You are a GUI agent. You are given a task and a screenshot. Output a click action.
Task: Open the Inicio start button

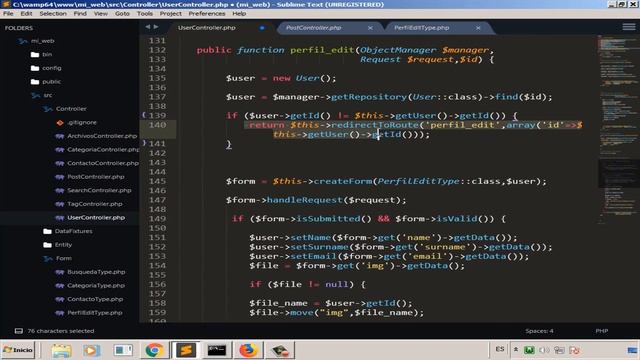[x=18, y=350]
